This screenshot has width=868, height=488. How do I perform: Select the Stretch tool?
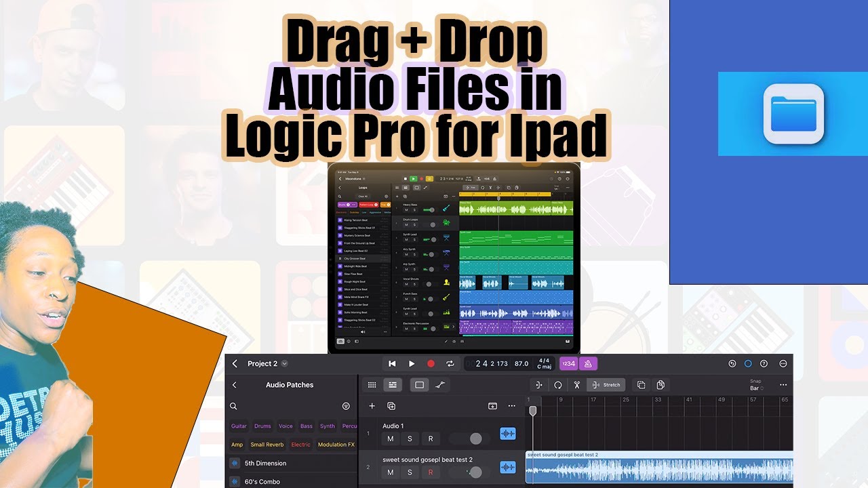pos(606,385)
